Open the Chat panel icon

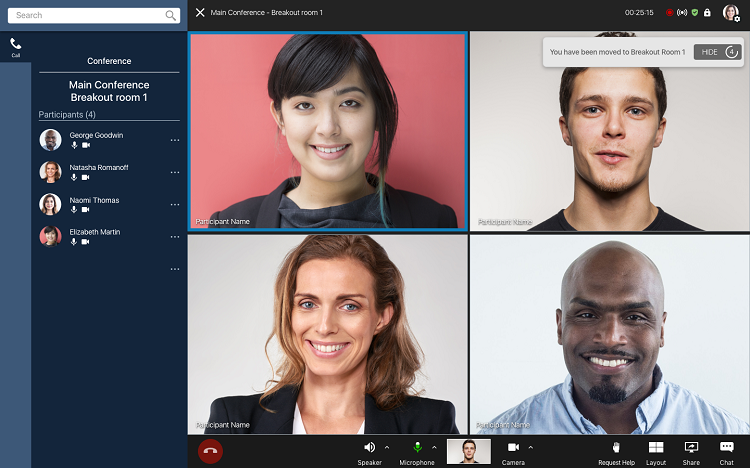727,447
